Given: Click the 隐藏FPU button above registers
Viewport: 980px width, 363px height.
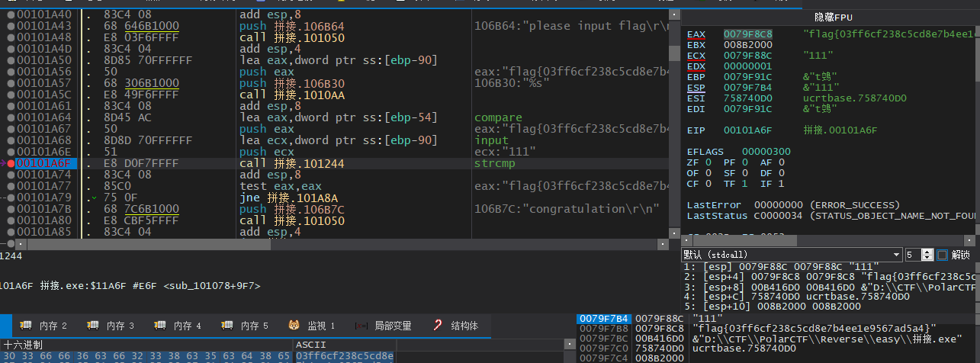Looking at the screenshot, I should coord(830,17).
